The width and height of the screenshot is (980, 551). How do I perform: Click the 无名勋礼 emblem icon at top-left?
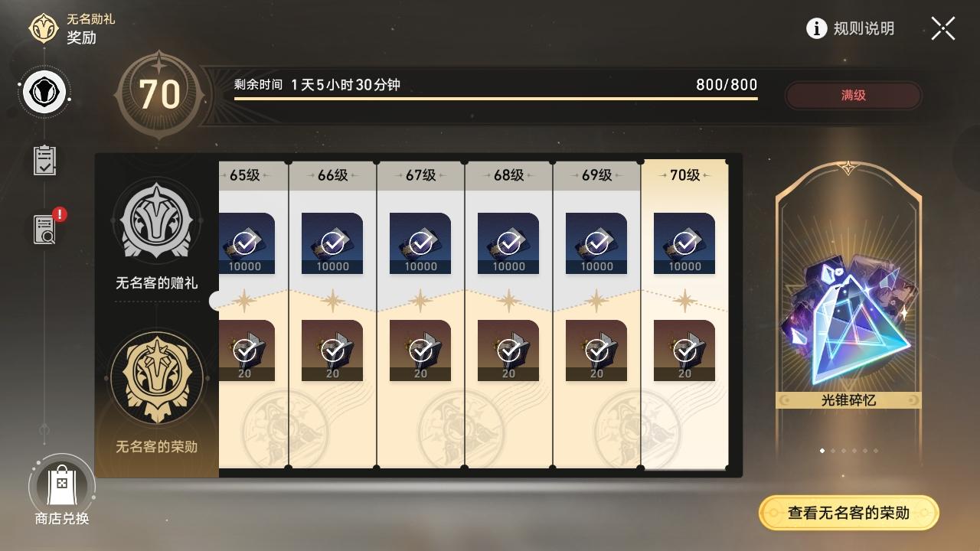[x=44, y=28]
